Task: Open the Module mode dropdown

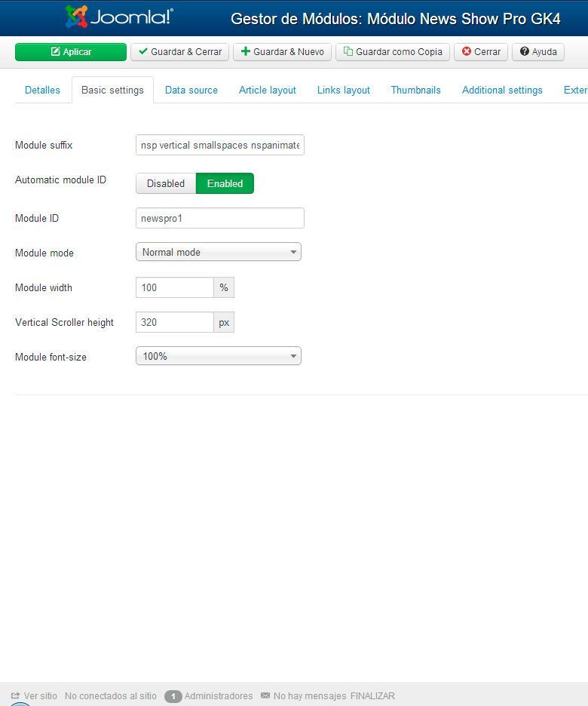Action: [x=218, y=252]
